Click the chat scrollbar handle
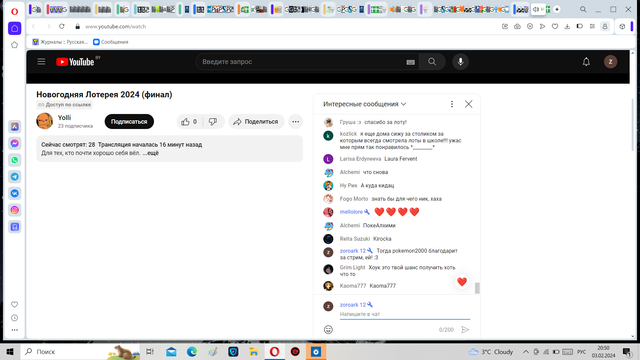This screenshot has width=640, height=360. tap(477, 288)
